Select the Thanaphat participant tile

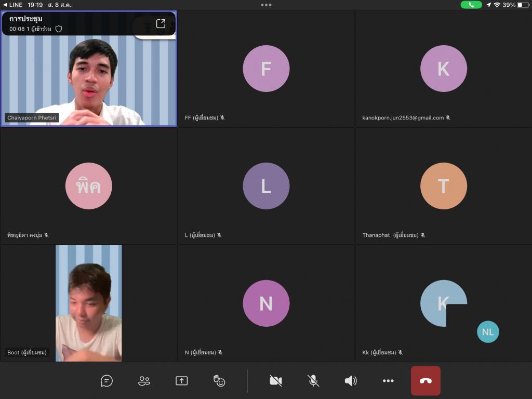(444, 186)
